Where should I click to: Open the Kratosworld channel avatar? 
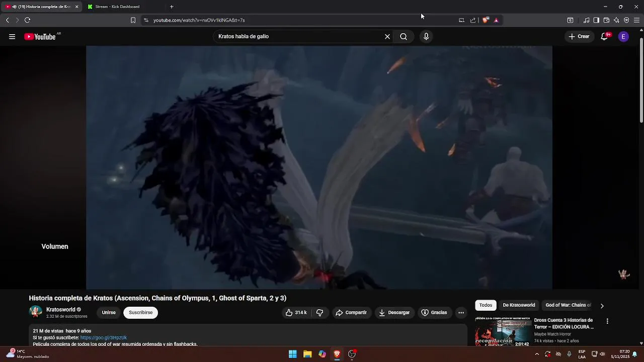tap(36, 312)
